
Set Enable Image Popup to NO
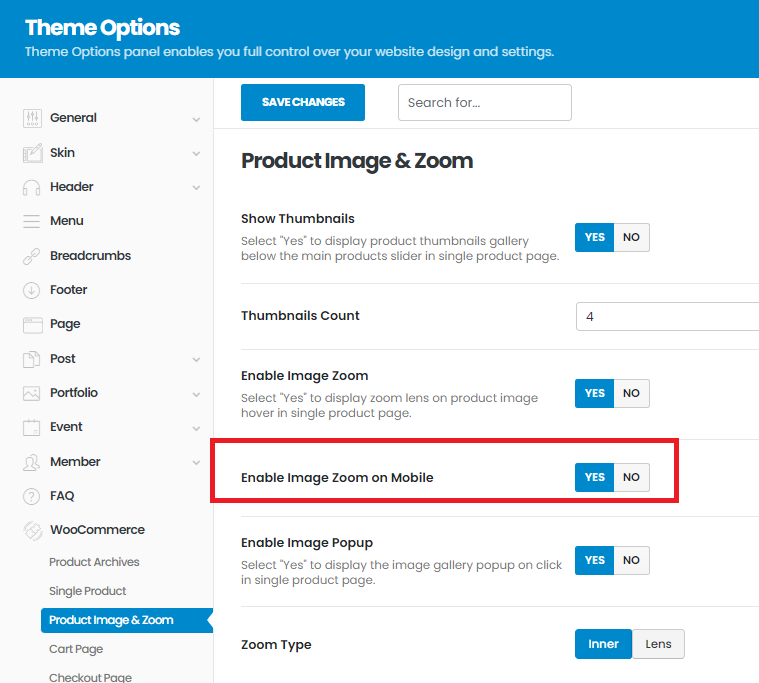click(x=631, y=560)
